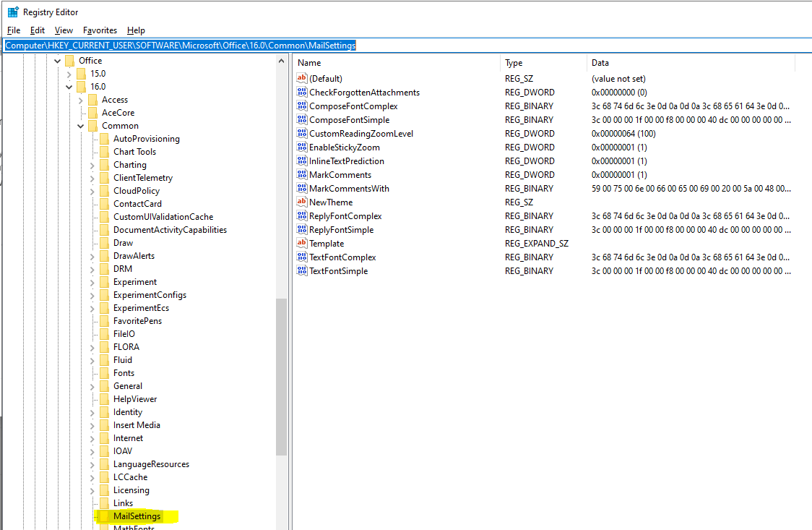Viewport: 812px width, 530px height.
Task: Click the MarkCommentsWith binary icon
Action: [302, 188]
